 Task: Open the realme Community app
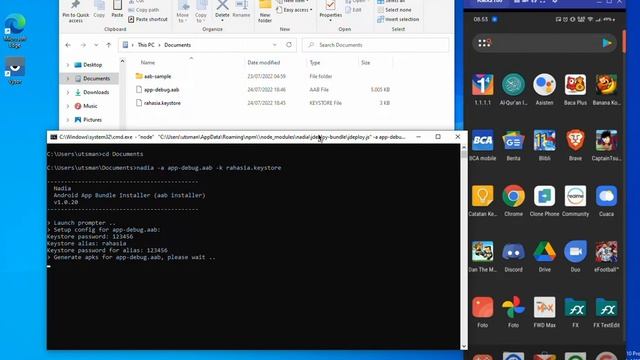coord(576,196)
